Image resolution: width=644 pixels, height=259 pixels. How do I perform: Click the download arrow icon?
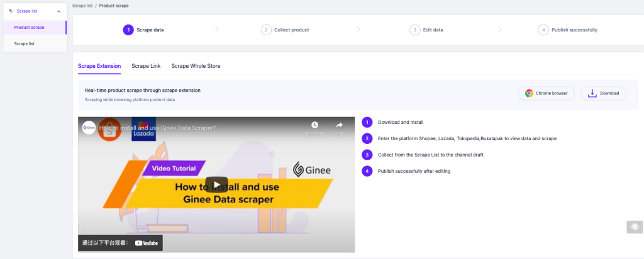click(x=592, y=93)
